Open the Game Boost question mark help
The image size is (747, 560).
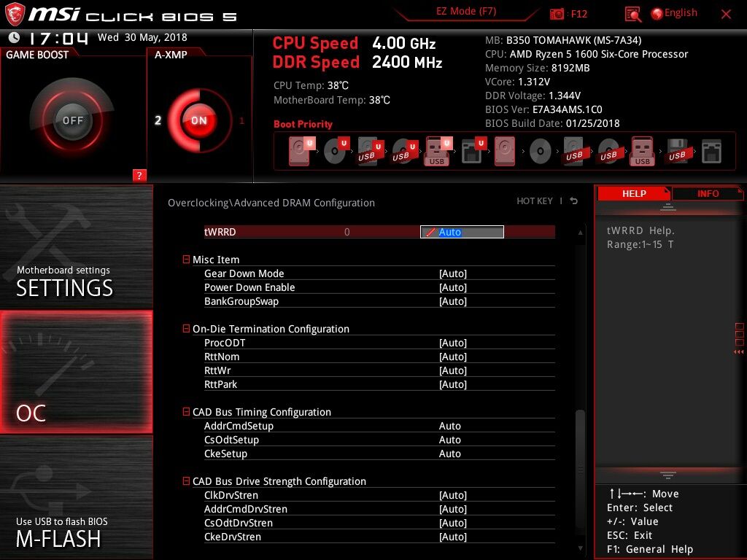click(139, 175)
